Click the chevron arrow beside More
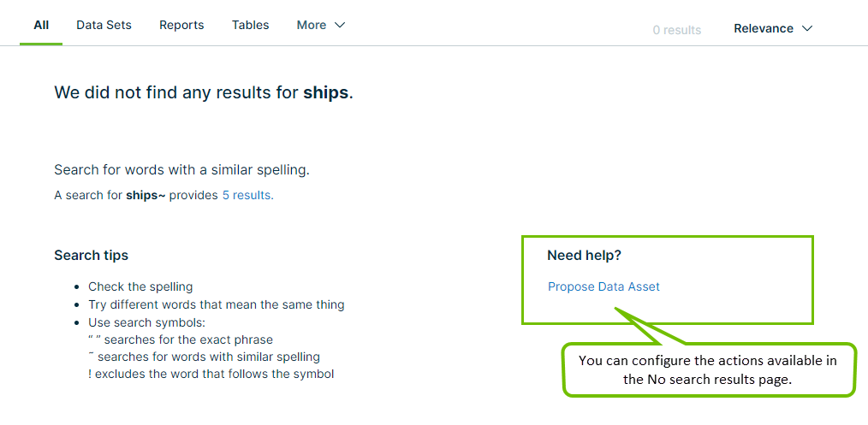868x425 pixels. (340, 26)
